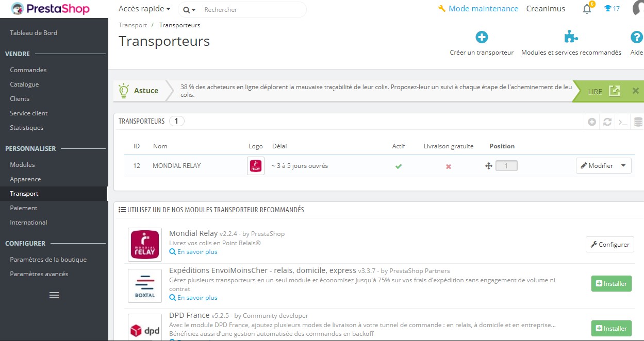
Task: Toggle Livraison gratuite red cross for MONDIAL RELAY
Action: pyautogui.click(x=449, y=166)
